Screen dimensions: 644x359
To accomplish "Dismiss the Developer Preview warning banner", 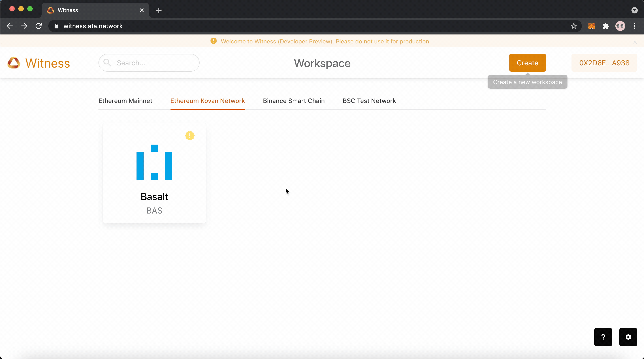I will (x=635, y=42).
